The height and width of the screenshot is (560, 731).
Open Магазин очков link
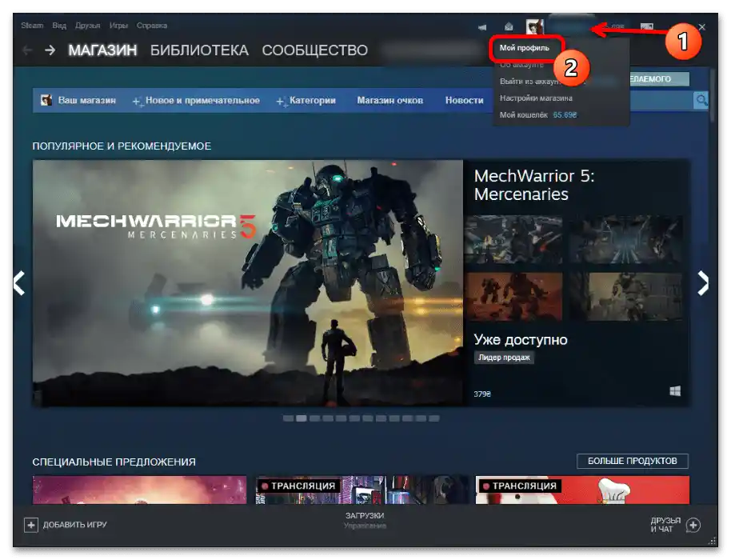tap(389, 100)
